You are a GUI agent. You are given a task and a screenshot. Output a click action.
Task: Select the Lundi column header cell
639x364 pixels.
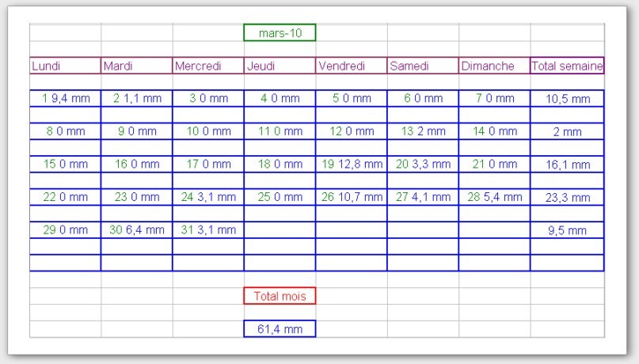pos(65,66)
